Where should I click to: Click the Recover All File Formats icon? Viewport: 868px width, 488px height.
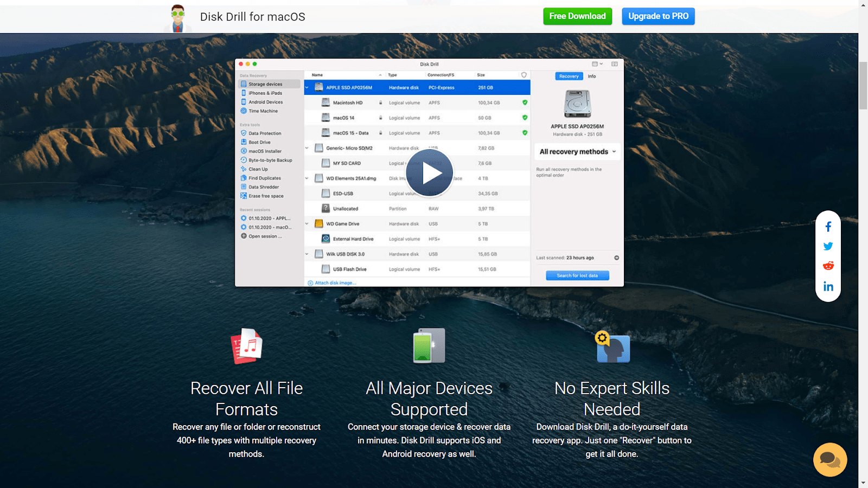[x=247, y=346]
